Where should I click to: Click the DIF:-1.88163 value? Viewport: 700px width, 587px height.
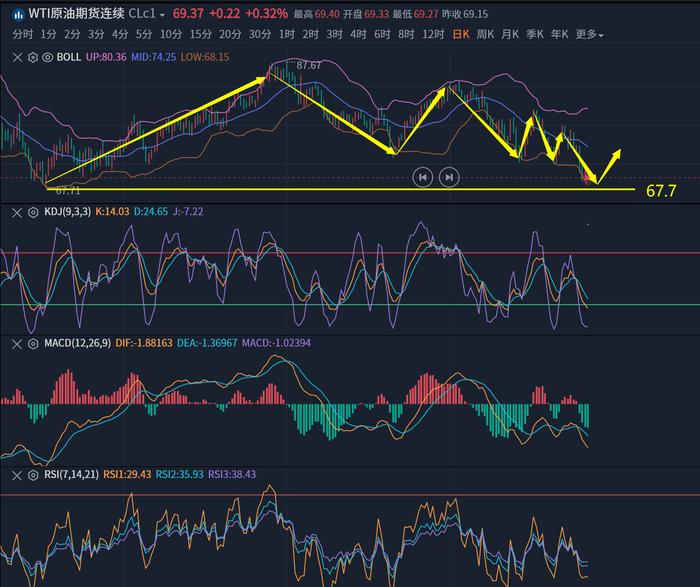(x=144, y=343)
